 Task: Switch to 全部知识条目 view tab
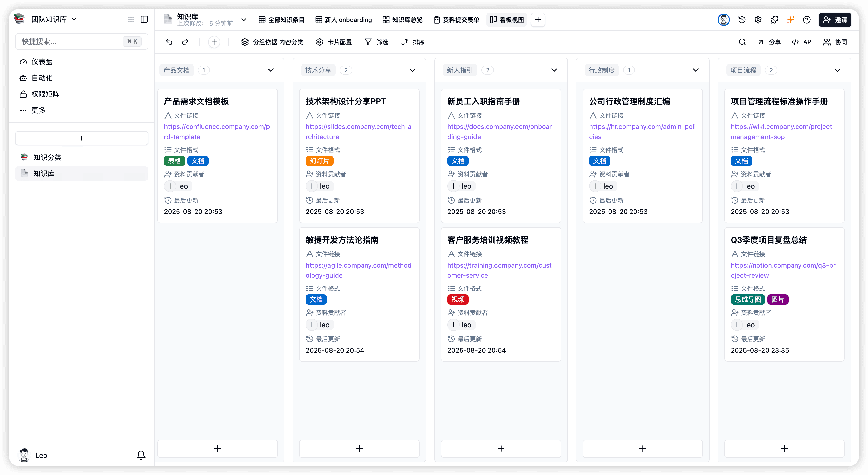[281, 20]
